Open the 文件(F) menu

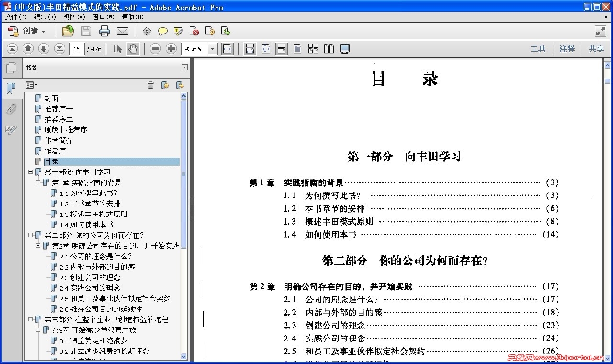tap(16, 17)
